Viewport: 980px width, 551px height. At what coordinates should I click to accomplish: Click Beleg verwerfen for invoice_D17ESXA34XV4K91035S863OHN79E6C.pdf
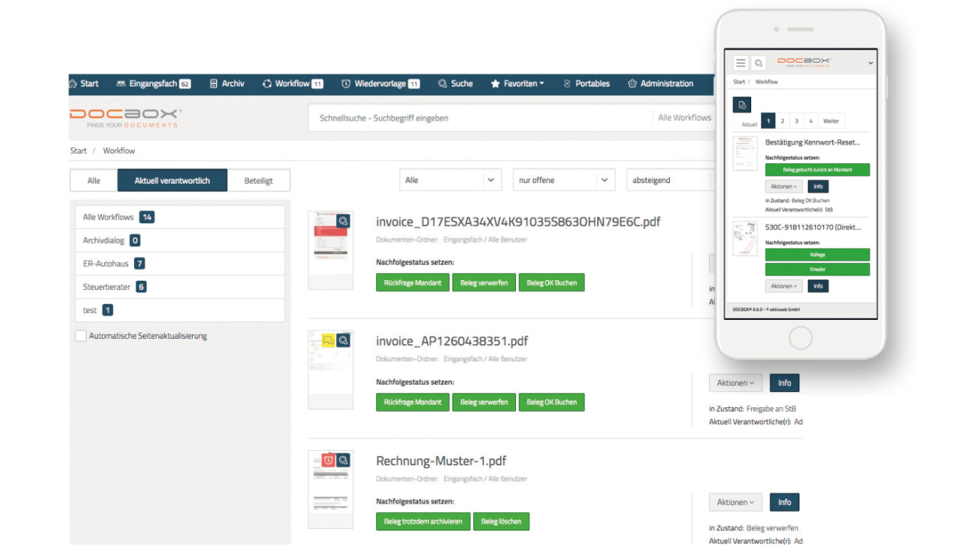(x=484, y=282)
